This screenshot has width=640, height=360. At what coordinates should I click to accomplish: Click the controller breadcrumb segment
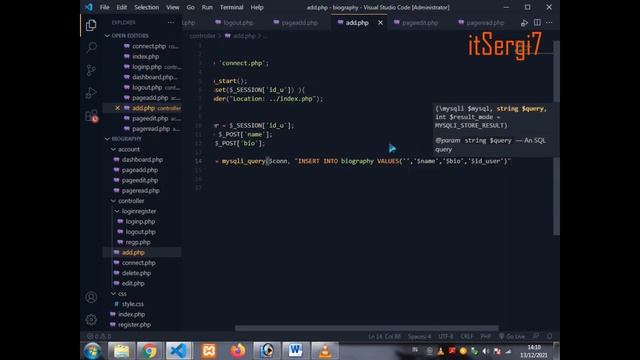coord(202,36)
